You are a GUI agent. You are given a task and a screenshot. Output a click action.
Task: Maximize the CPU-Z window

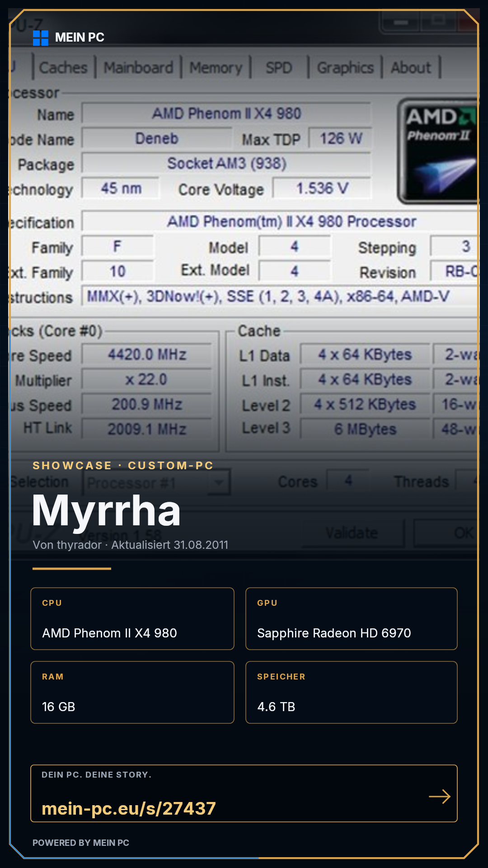pos(437,21)
